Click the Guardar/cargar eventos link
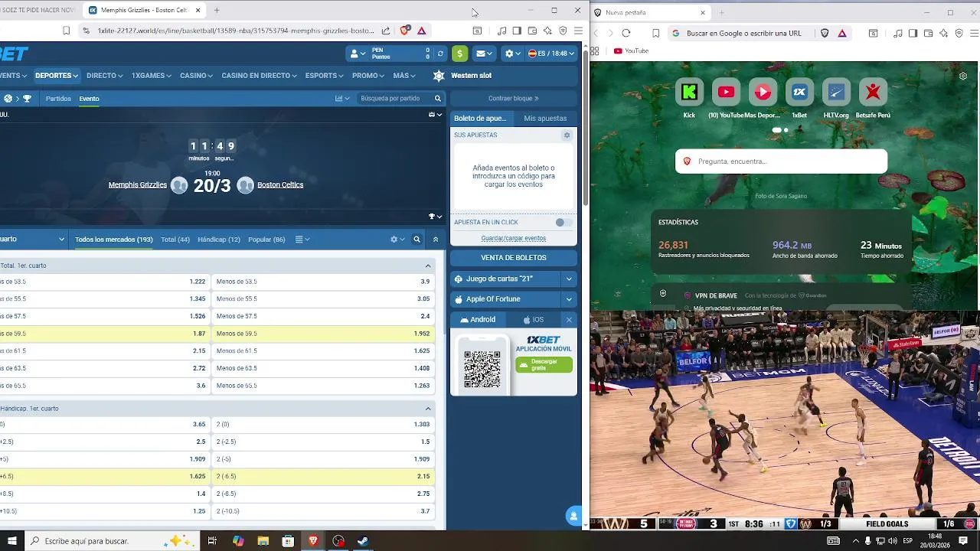980x551 pixels. pos(513,239)
